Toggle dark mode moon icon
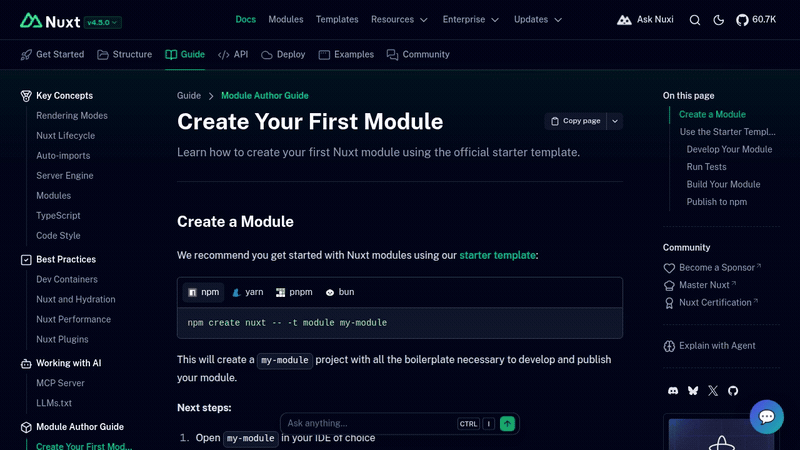Image resolution: width=800 pixels, height=450 pixels. 718,20
